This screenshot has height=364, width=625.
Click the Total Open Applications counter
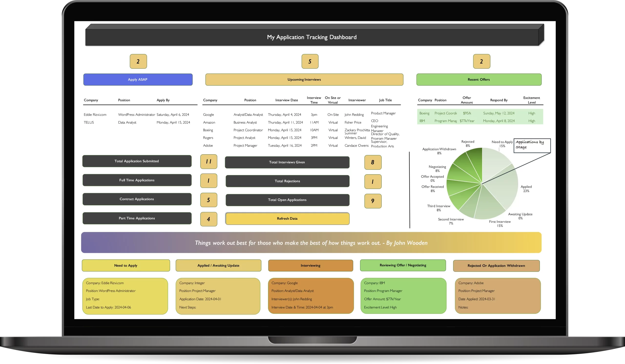pos(372,200)
